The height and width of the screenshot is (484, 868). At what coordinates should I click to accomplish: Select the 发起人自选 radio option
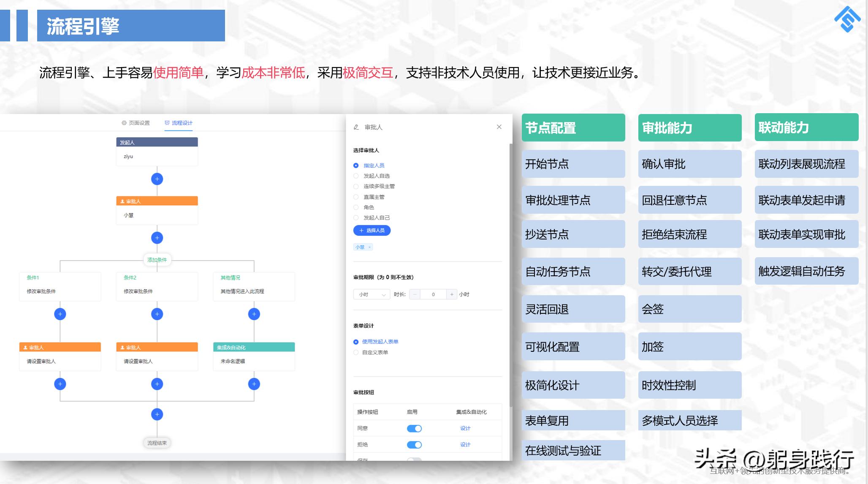click(355, 175)
